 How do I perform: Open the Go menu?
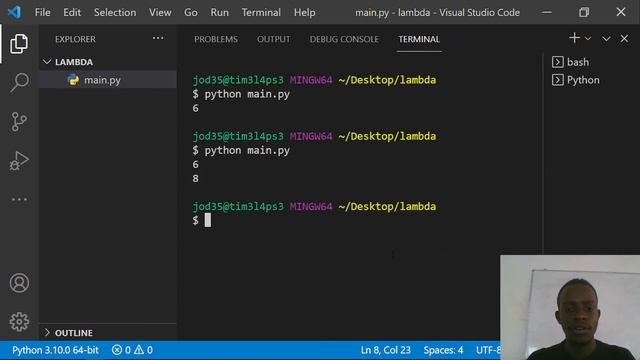[191, 13]
